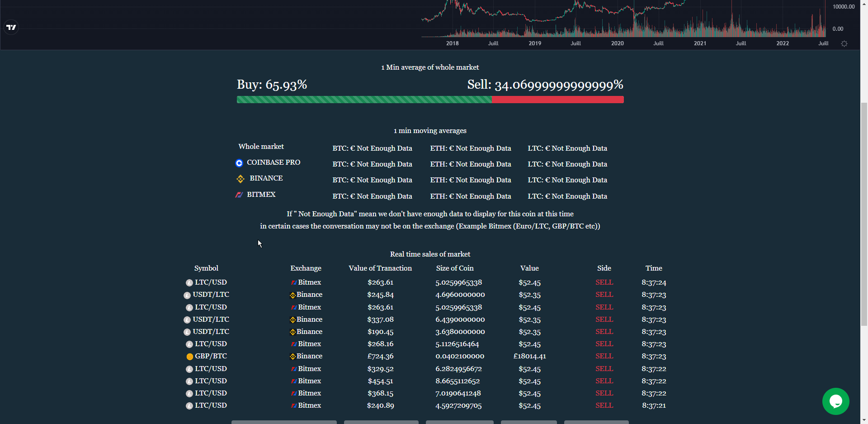This screenshot has height=424, width=868.
Task: Click the Exchange column header
Action: (x=306, y=268)
